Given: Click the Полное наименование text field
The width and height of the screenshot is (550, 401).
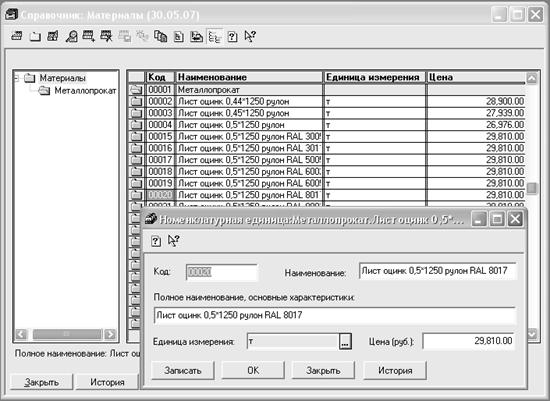Looking at the screenshot, I should click(335, 315).
